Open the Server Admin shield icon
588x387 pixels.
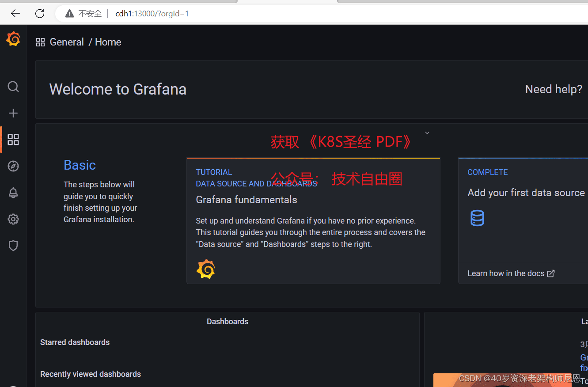click(13, 246)
